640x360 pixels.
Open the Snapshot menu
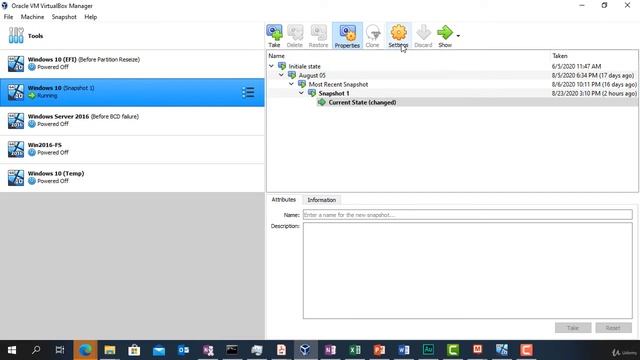tap(64, 17)
